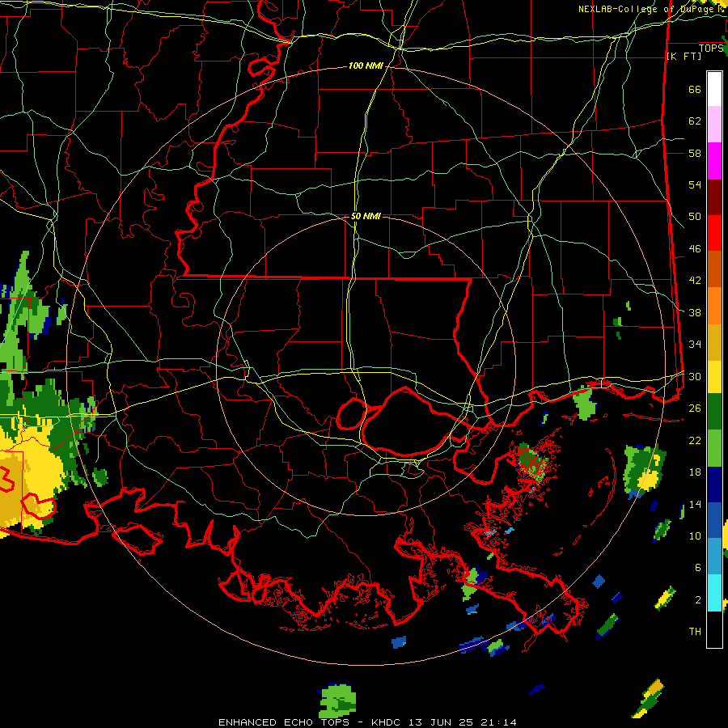The width and height of the screenshot is (728, 728).
Task: Click the dark orange 46 kft legend swatch
Action: point(714,269)
